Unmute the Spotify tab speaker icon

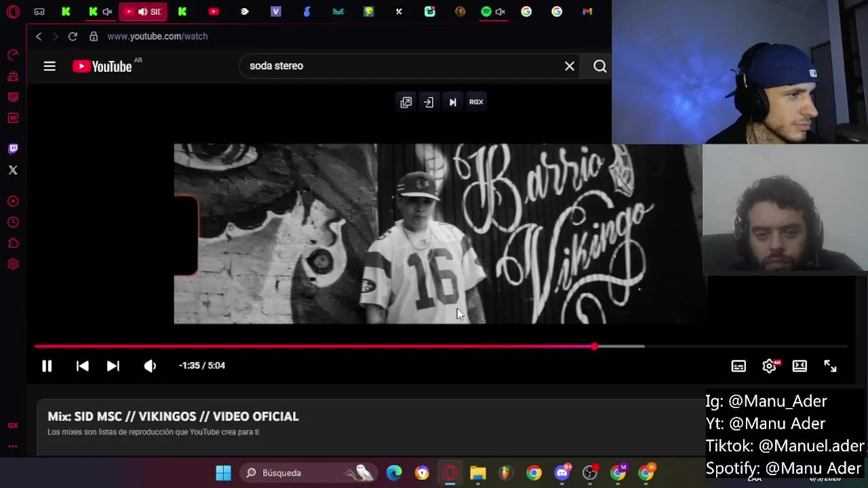pyautogui.click(x=500, y=12)
